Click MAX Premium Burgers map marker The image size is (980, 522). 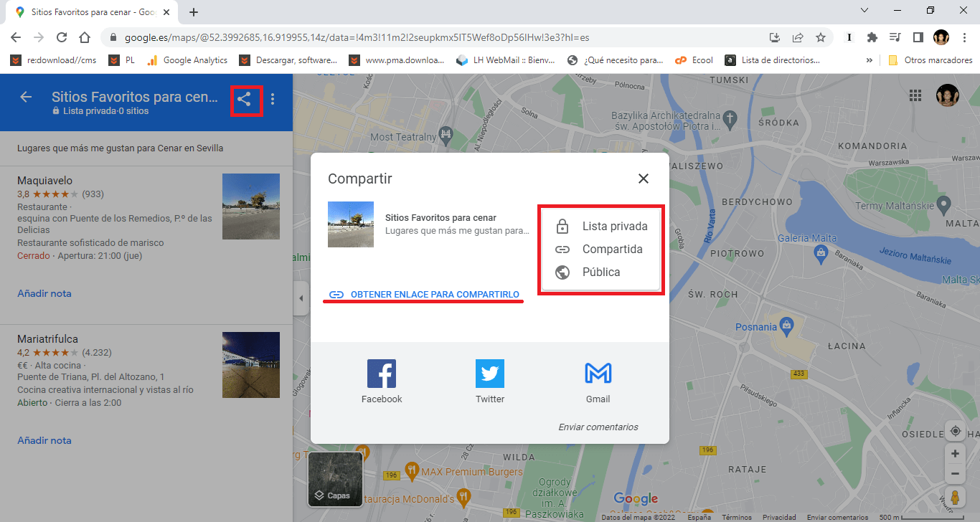tap(411, 471)
